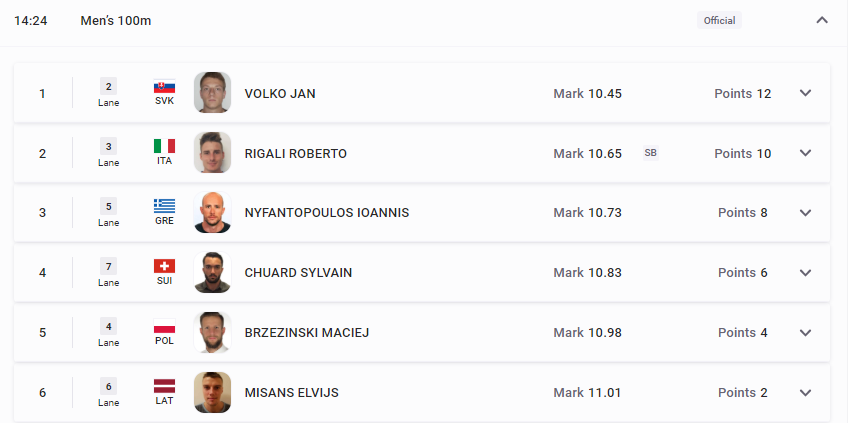Expand Misans Elvijs result chevron
Viewport: 848px width, 423px height.
click(x=806, y=393)
